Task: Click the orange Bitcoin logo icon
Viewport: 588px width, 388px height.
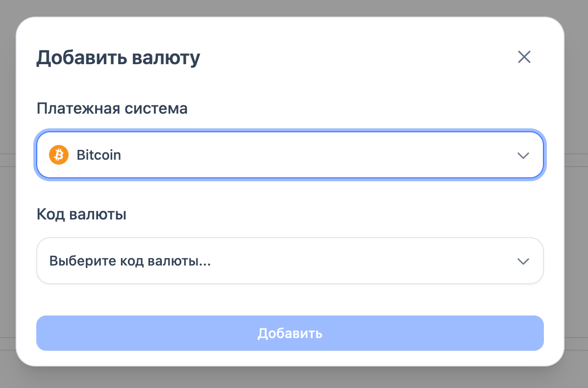Action: [59, 155]
